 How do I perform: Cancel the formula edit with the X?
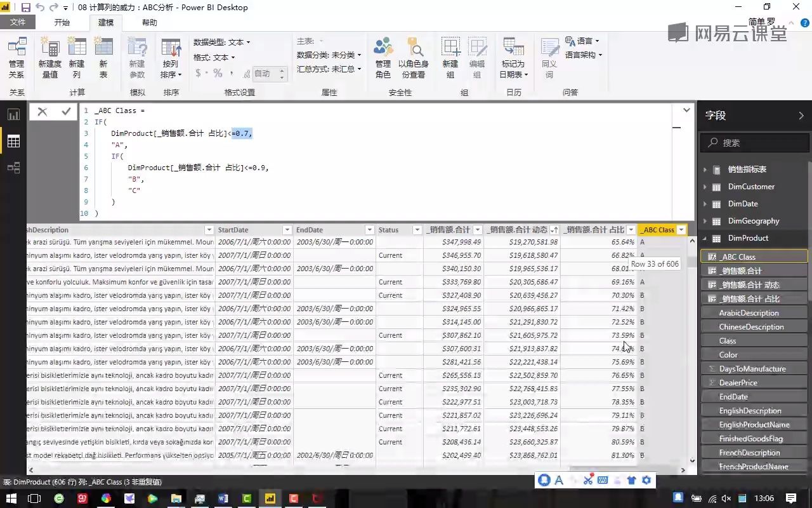point(42,111)
